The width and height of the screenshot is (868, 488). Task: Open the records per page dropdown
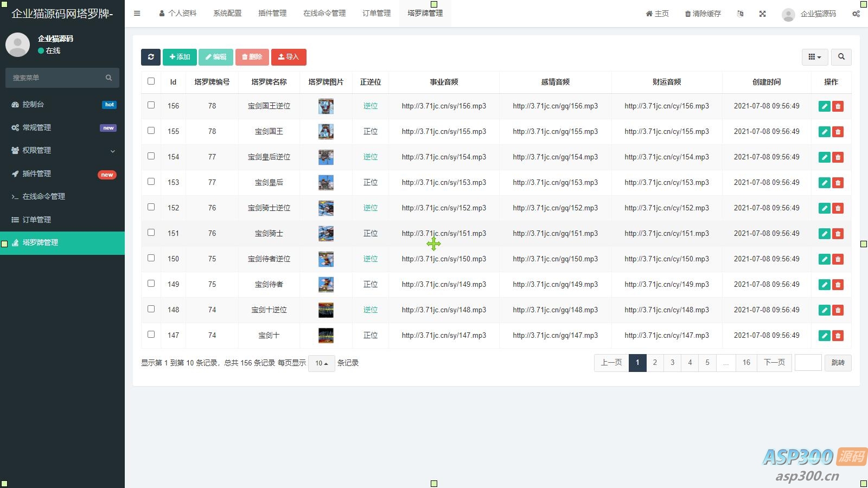pos(321,363)
